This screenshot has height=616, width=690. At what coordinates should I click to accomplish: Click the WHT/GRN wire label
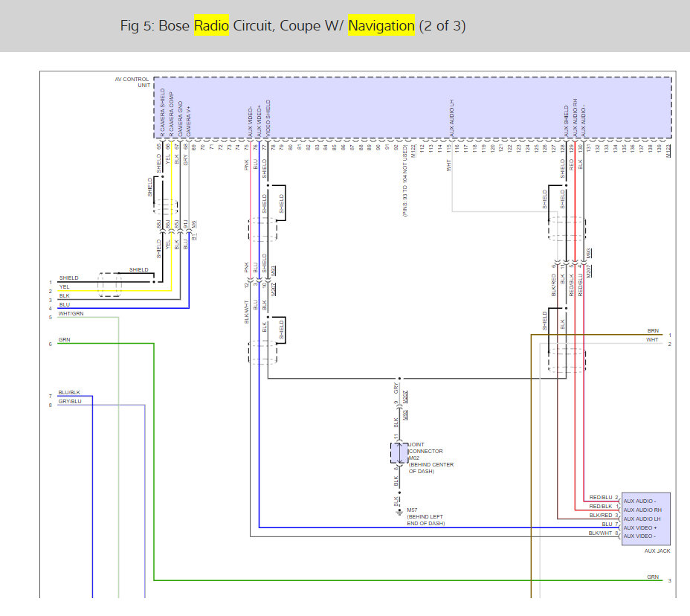(71, 313)
